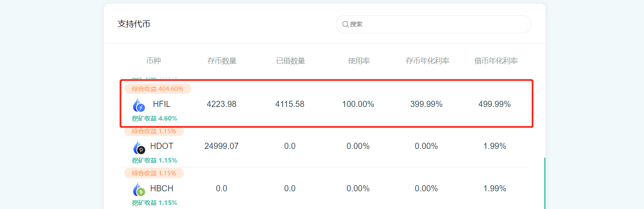Click the 综合收益 1.15% badge above HBCH
The height and width of the screenshot is (209, 644).
[x=154, y=173]
